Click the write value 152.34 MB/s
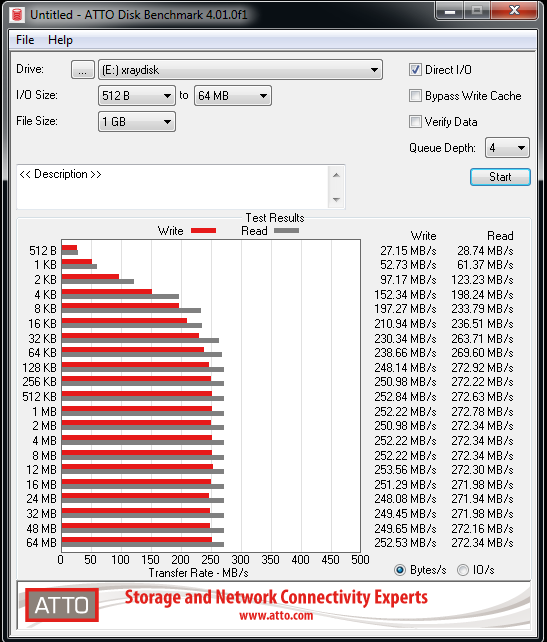 [x=405, y=295]
